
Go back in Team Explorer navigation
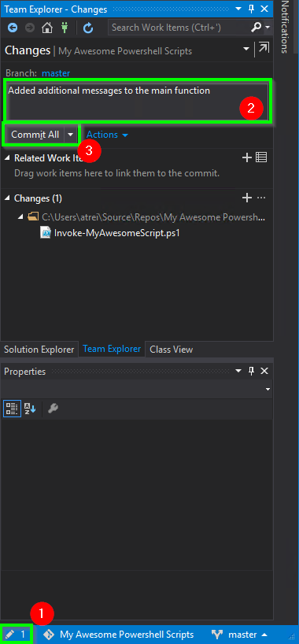tap(13, 28)
